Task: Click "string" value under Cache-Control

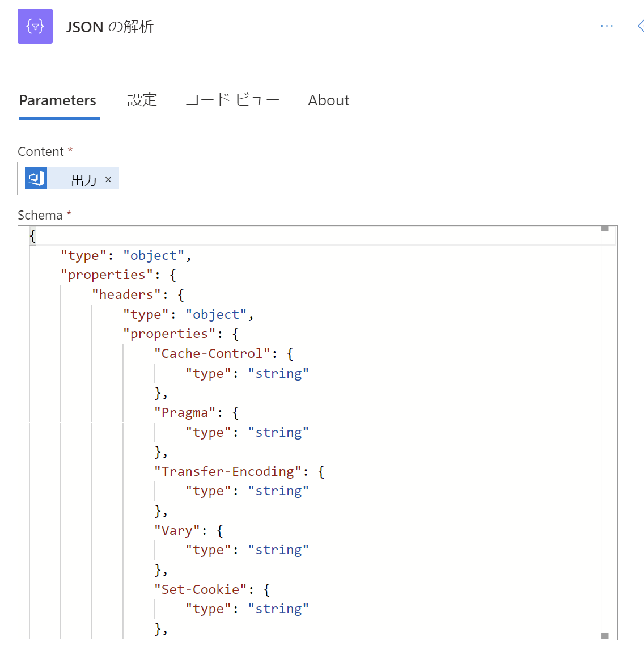Action: pos(278,374)
